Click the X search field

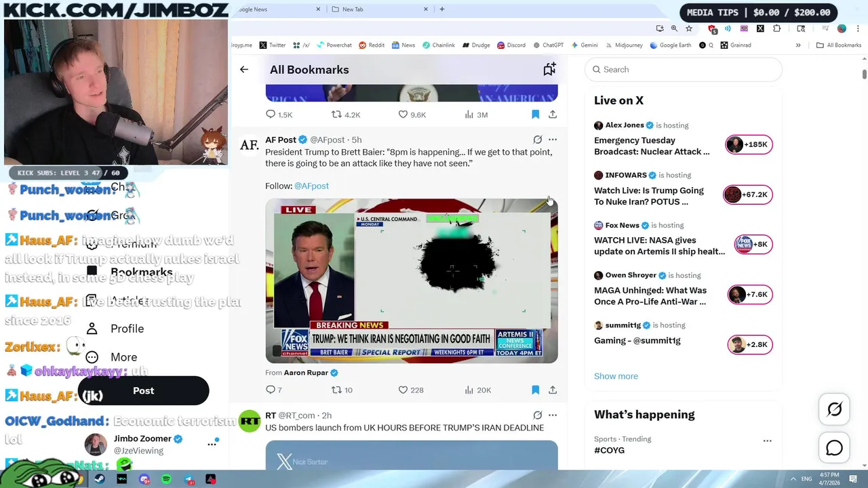point(684,69)
